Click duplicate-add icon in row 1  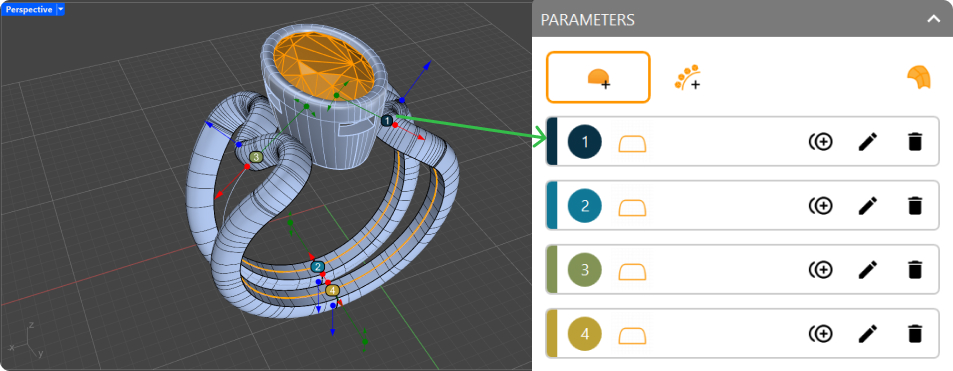tap(821, 142)
